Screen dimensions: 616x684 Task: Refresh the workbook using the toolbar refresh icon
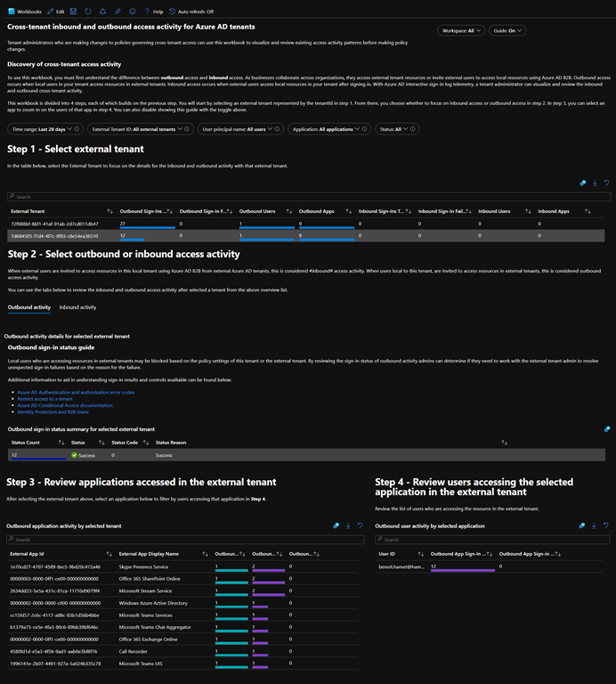click(86, 12)
